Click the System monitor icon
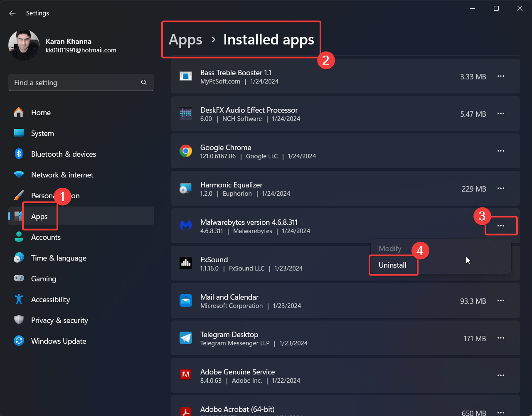 click(x=19, y=133)
